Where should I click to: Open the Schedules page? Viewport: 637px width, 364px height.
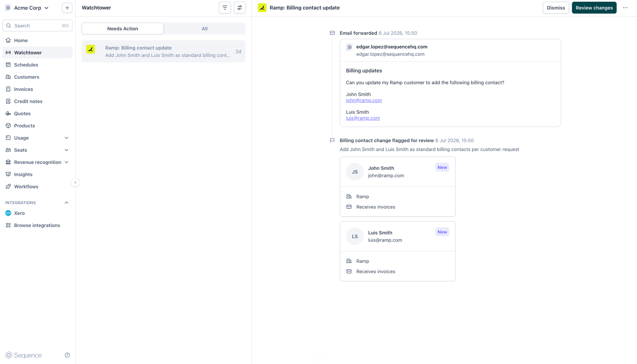tap(37, 65)
